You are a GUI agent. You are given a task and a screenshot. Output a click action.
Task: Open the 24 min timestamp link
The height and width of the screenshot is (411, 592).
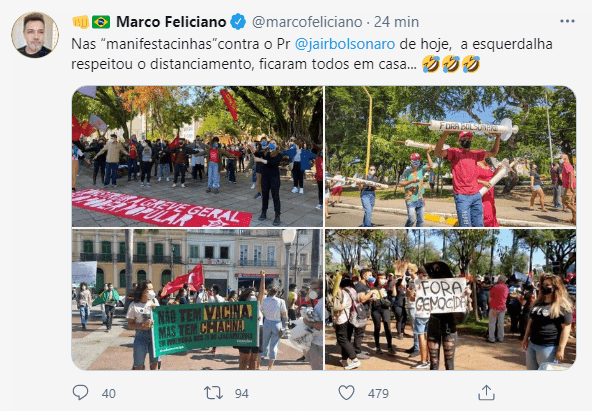396,22
